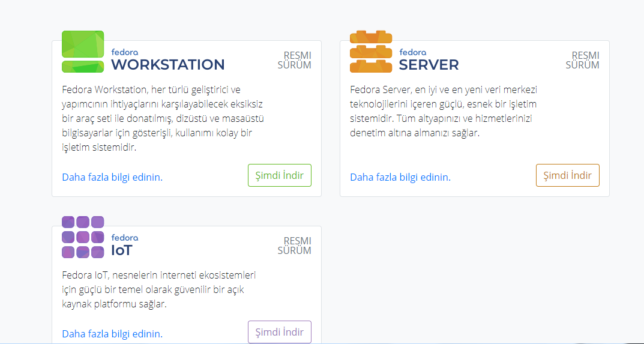The image size is (644, 344).
Task: Click the Fedora IoT description paragraph
Action: tap(160, 290)
